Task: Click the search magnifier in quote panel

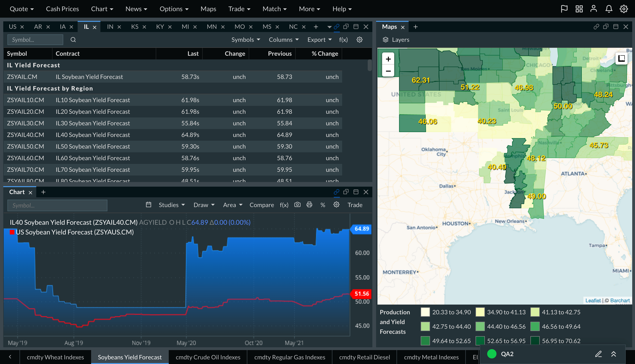Action: pos(73,39)
